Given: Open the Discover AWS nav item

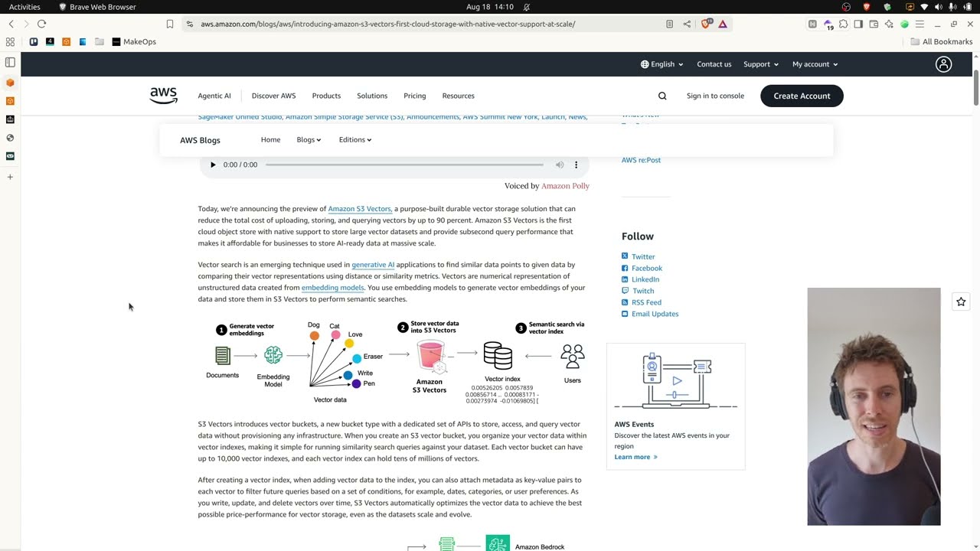Looking at the screenshot, I should coord(273,96).
